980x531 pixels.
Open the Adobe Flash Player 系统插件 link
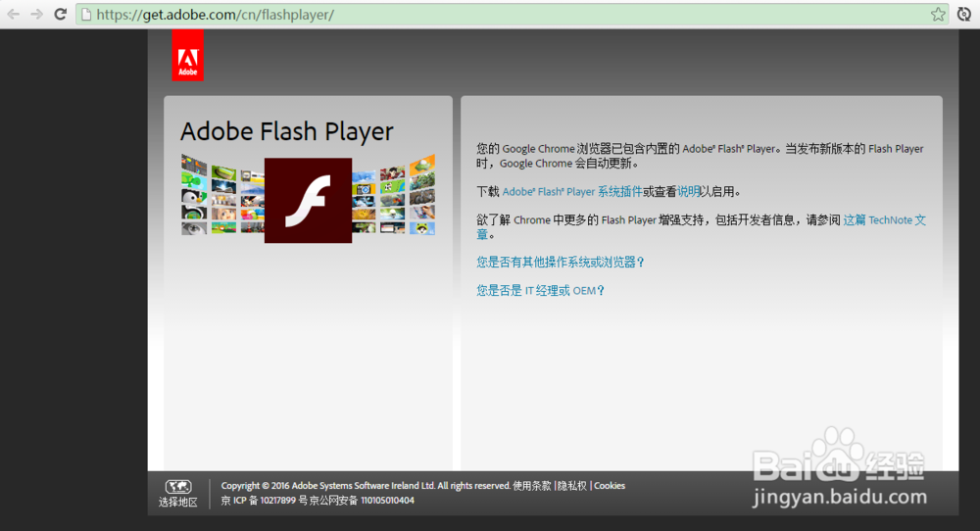(x=572, y=192)
